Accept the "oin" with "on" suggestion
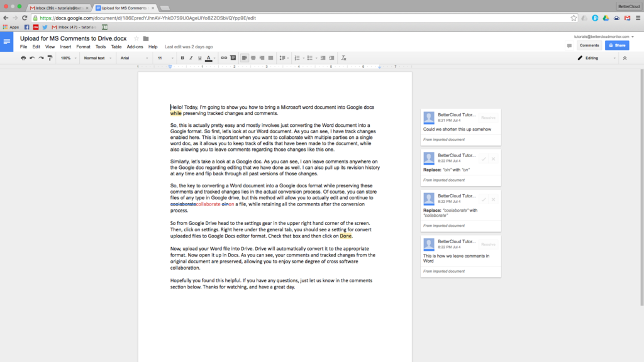644x362 pixels. tap(484, 159)
